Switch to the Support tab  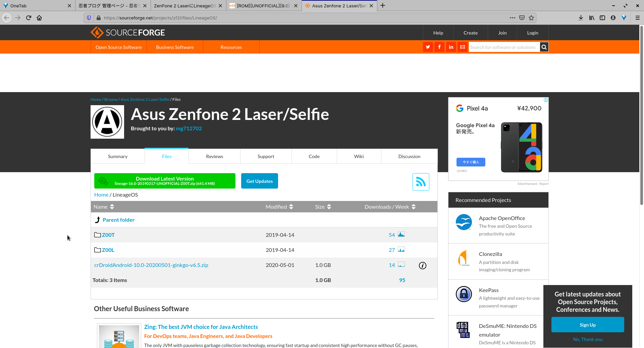(266, 156)
